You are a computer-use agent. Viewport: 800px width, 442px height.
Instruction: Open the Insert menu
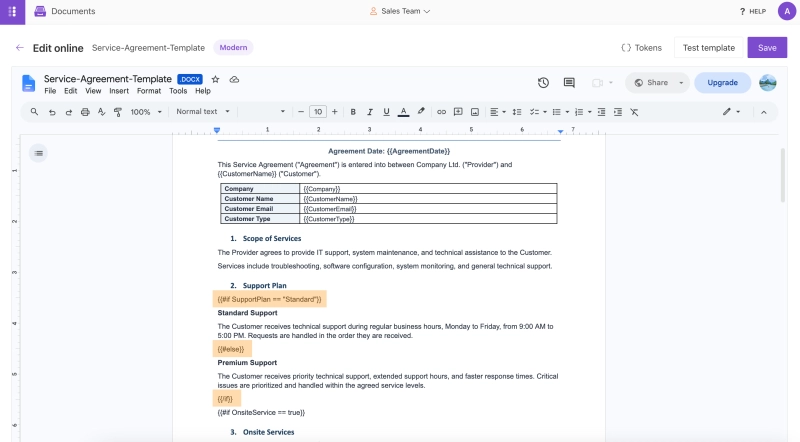(119, 91)
